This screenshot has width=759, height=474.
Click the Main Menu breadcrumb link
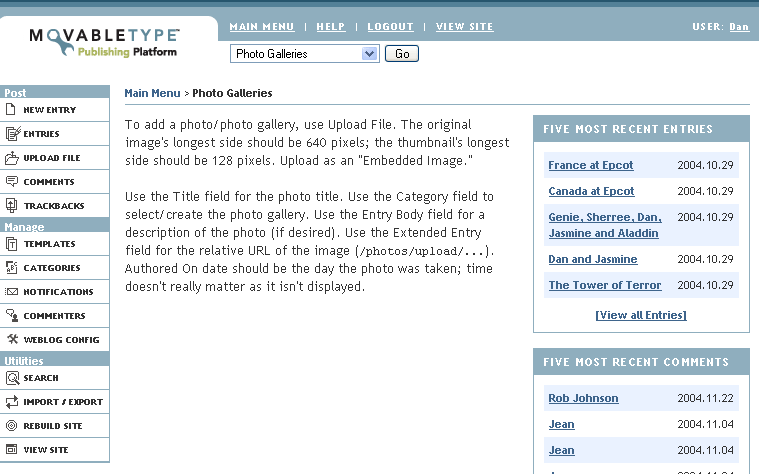click(x=152, y=93)
